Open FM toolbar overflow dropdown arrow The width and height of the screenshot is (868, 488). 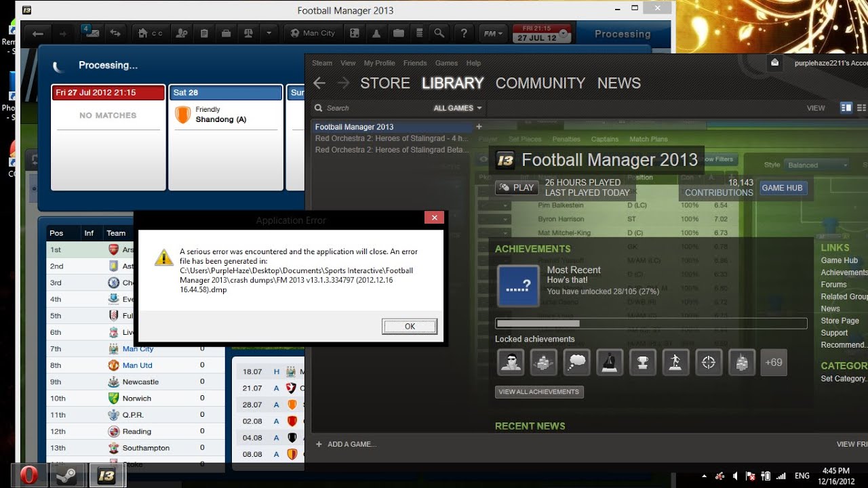pyautogui.click(x=269, y=33)
